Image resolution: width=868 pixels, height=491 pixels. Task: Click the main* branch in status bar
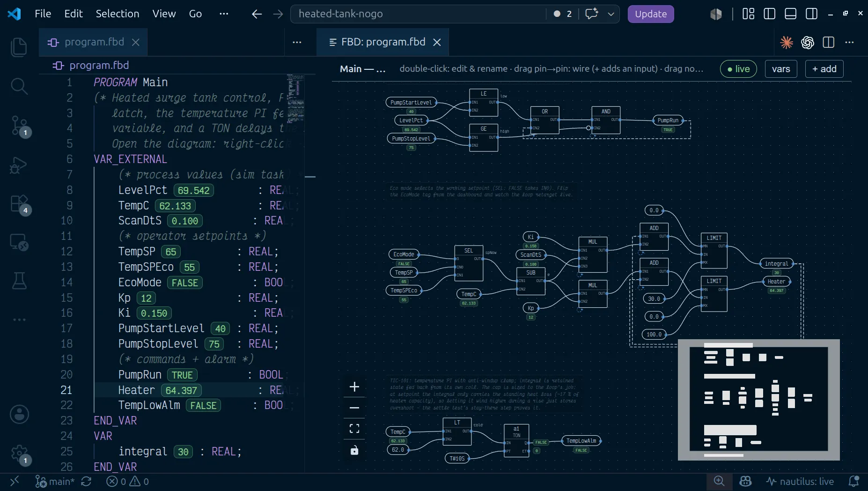[55, 481]
